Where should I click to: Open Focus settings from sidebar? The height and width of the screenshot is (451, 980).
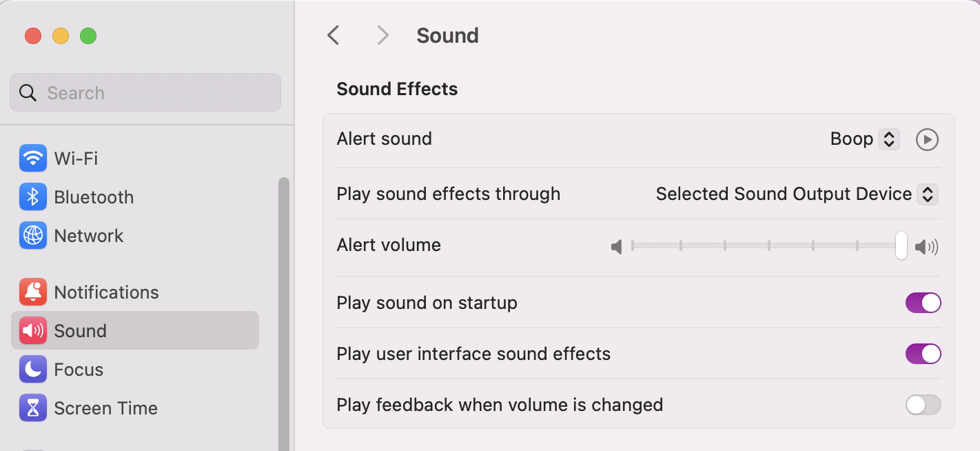(76, 369)
